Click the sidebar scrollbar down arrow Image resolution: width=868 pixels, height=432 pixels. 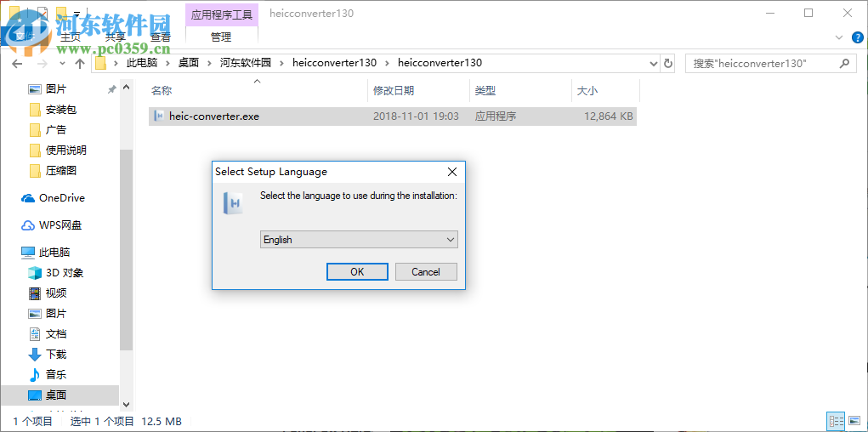coord(126,405)
